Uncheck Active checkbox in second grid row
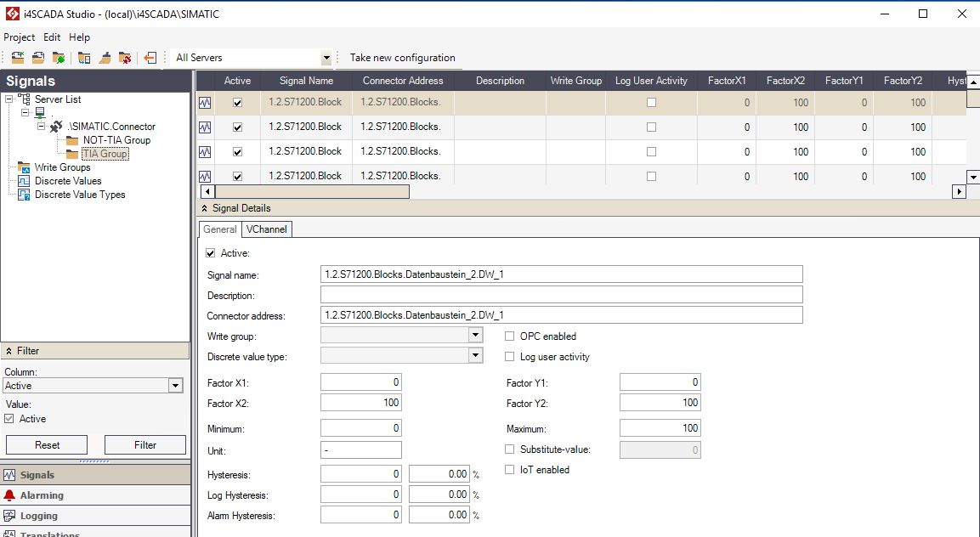 [237, 127]
